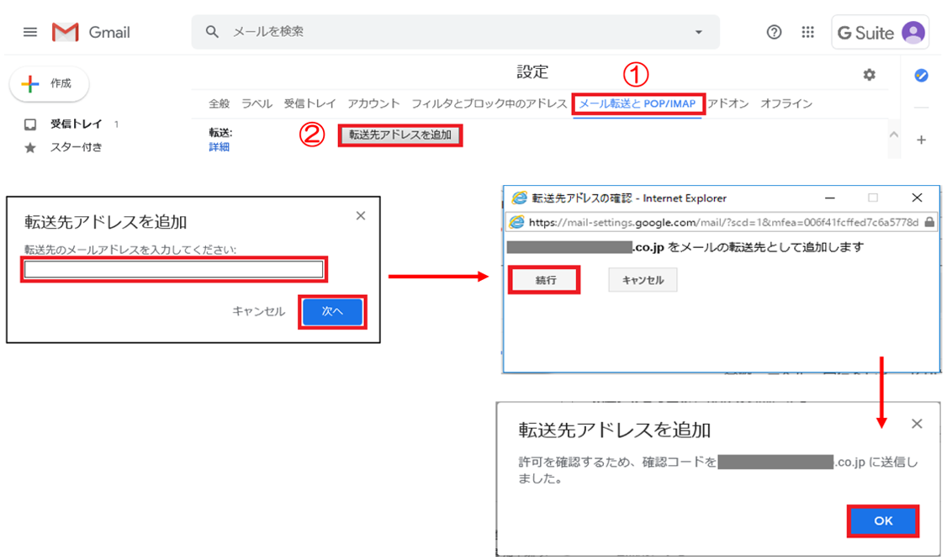
Task: Open the 詳細 link under 転送
Action: tap(219, 147)
